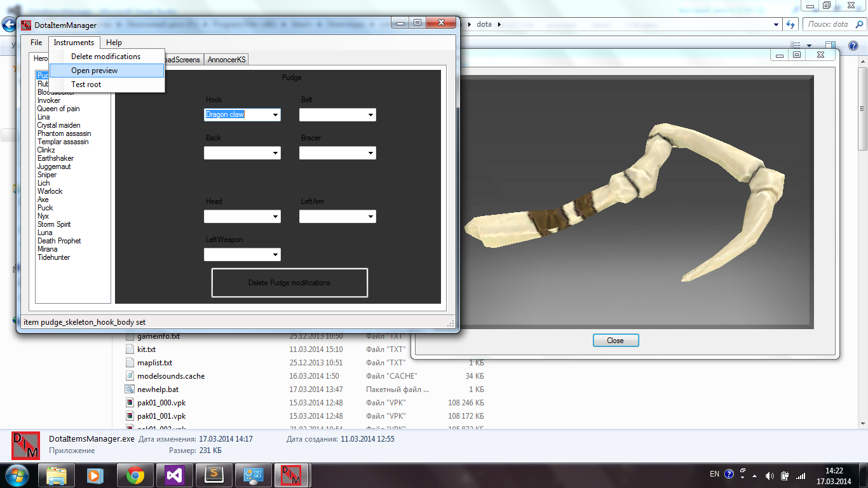Open the File menu in DotaItemManager
This screenshot has width=868, height=488.
[36, 43]
